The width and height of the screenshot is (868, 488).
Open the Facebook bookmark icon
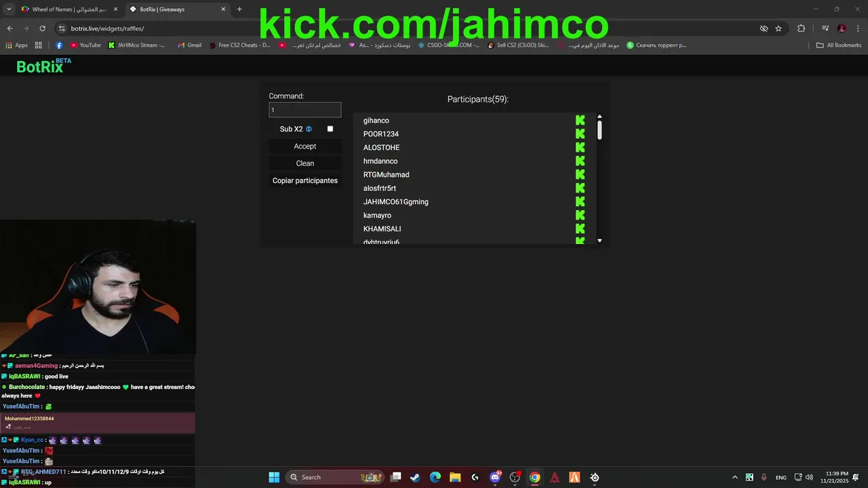(59, 45)
